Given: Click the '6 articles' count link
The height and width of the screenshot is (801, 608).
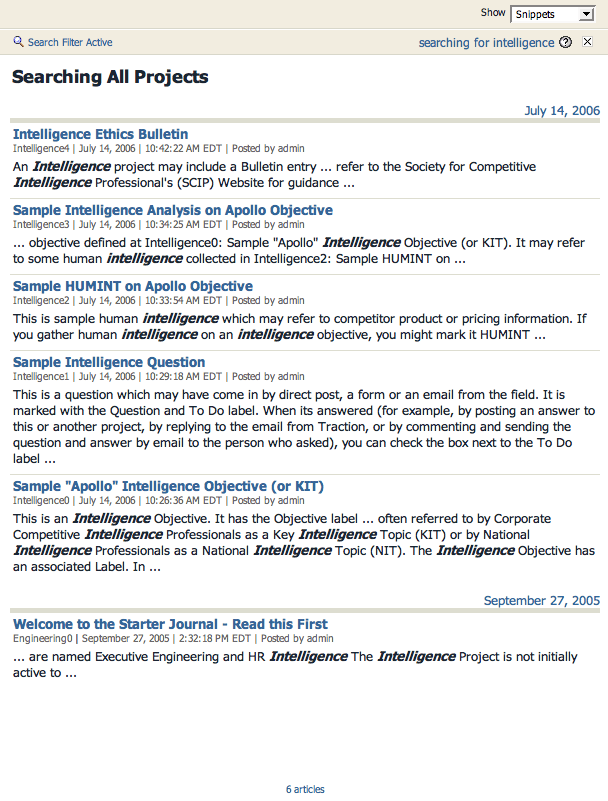Looking at the screenshot, I should click(x=305, y=789).
